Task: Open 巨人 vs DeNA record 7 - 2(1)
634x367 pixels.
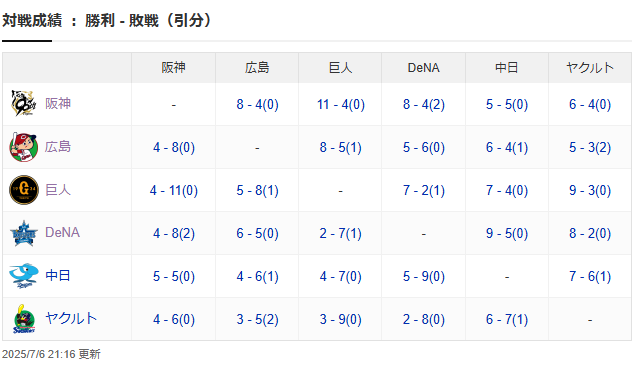Action: pos(424,190)
